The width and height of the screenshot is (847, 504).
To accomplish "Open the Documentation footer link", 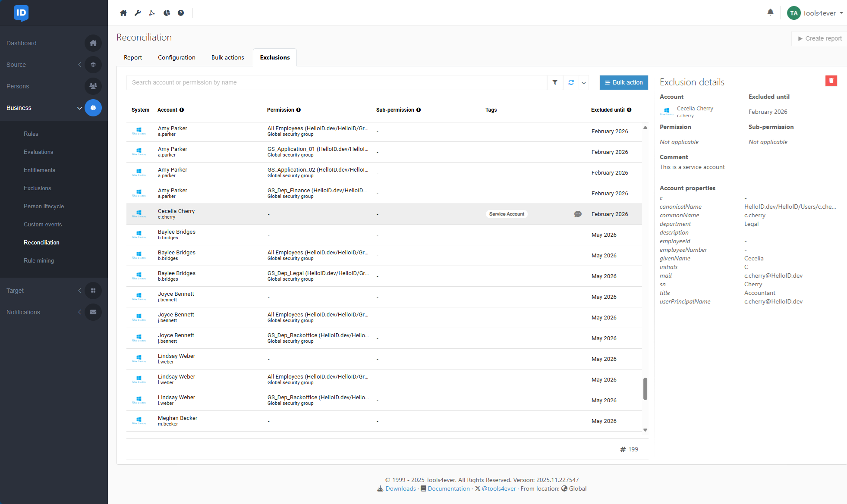I will (x=448, y=488).
